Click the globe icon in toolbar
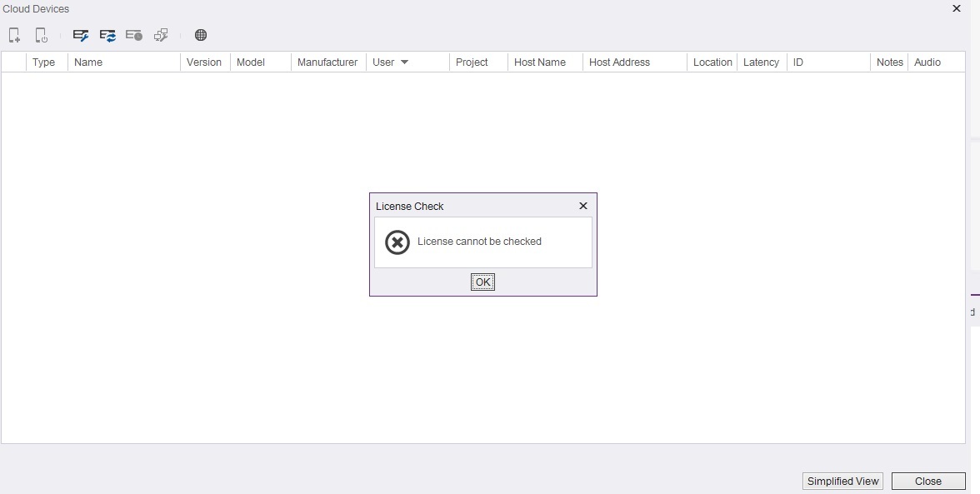This screenshot has height=494, width=980. pyautogui.click(x=201, y=35)
